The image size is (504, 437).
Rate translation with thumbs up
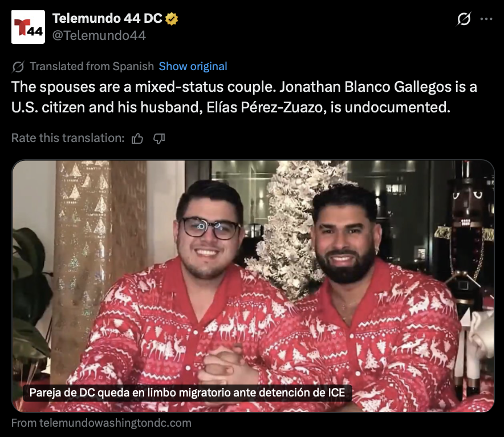137,139
